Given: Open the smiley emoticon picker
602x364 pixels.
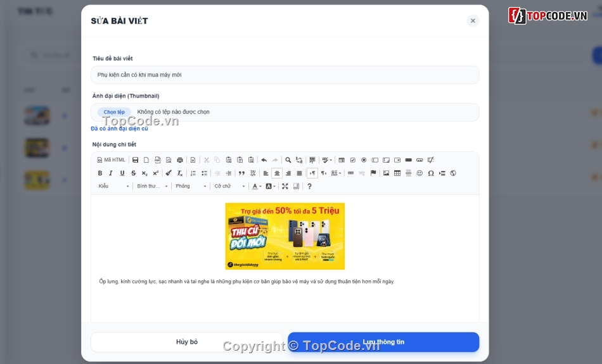Looking at the screenshot, I should [x=419, y=173].
